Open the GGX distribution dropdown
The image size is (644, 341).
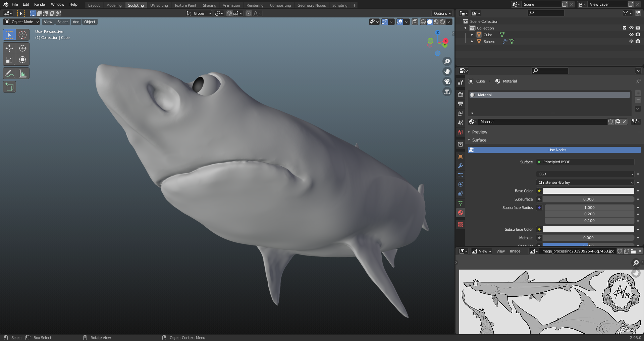pyautogui.click(x=585, y=174)
